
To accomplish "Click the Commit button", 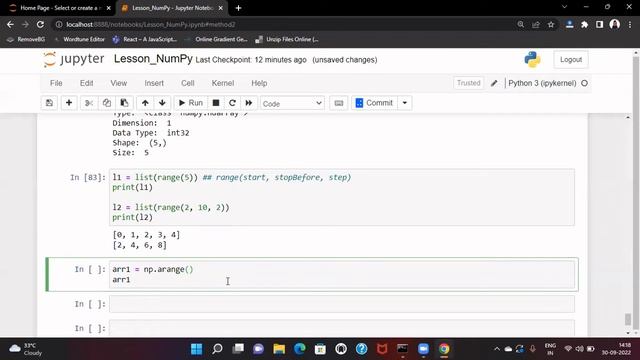I will coord(374,103).
